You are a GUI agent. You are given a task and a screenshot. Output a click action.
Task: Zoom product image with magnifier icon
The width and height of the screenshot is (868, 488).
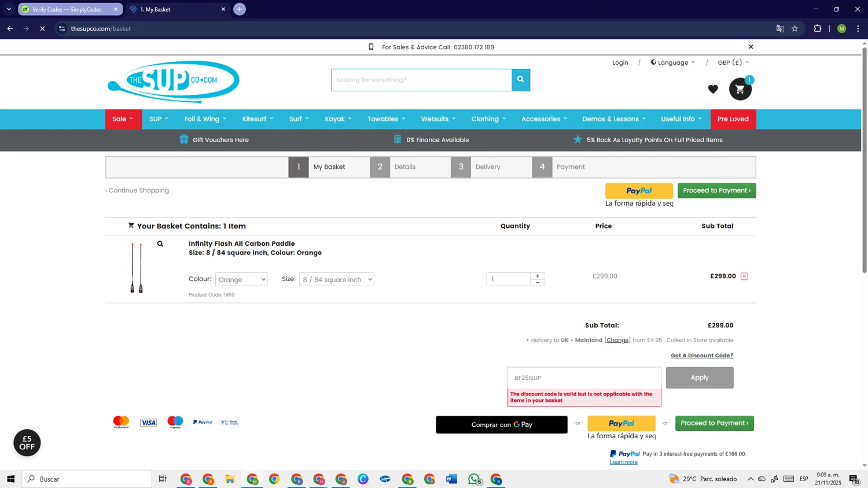160,244
